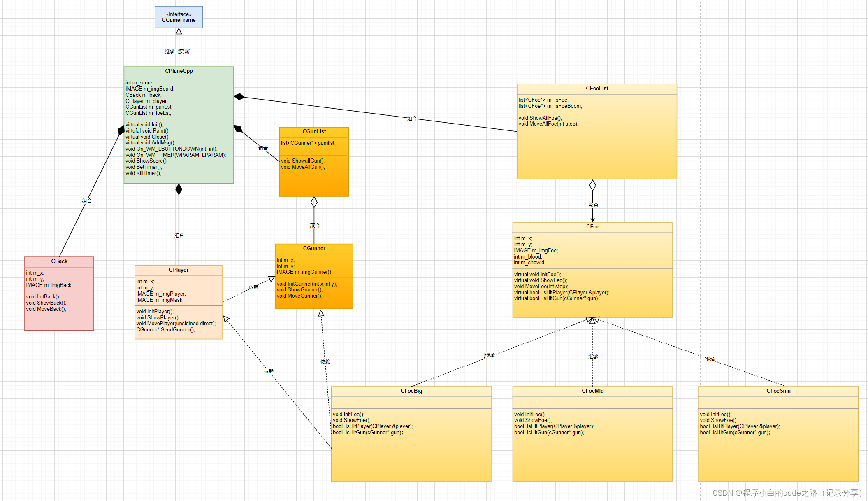Screen dimensions: 868x501
Task: Click the hollow aggregation diamond below CFoeList
Action: [592, 185]
